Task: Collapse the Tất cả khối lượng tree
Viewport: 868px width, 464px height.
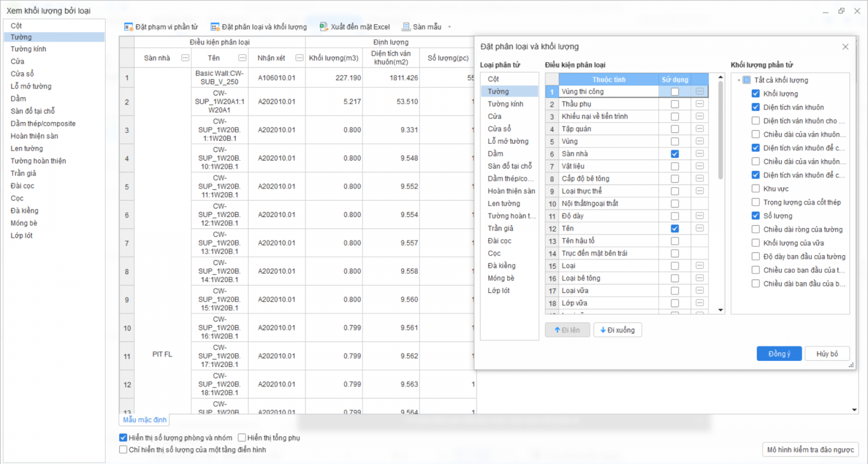Action: click(739, 80)
